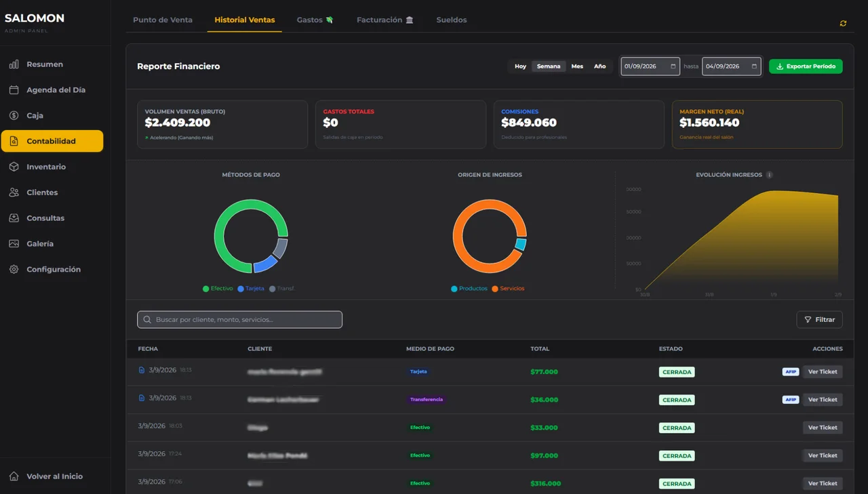
Task: Click Ver Ticket for the $33.000 sale
Action: (x=823, y=428)
